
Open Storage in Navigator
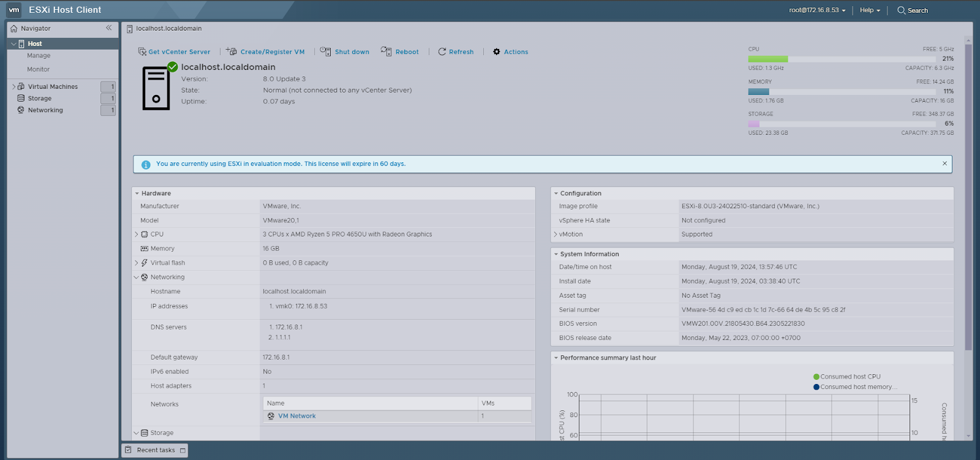[39, 98]
